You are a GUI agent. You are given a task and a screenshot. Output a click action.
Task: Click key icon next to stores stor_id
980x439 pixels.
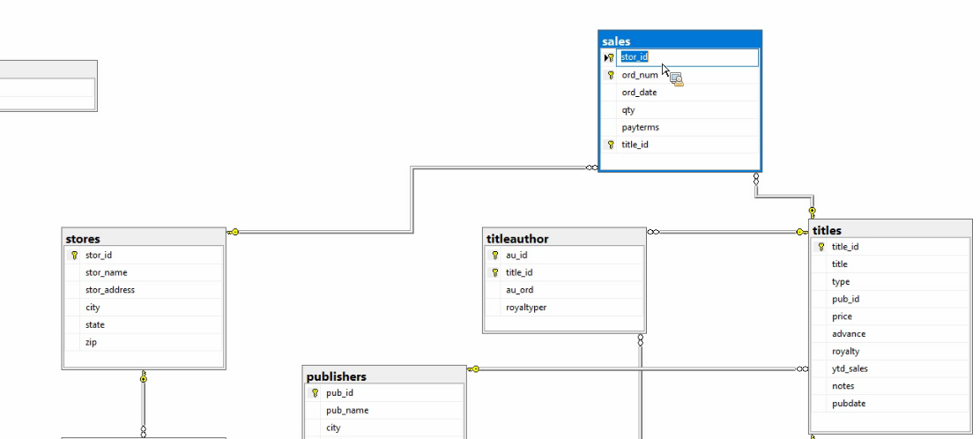tap(74, 255)
